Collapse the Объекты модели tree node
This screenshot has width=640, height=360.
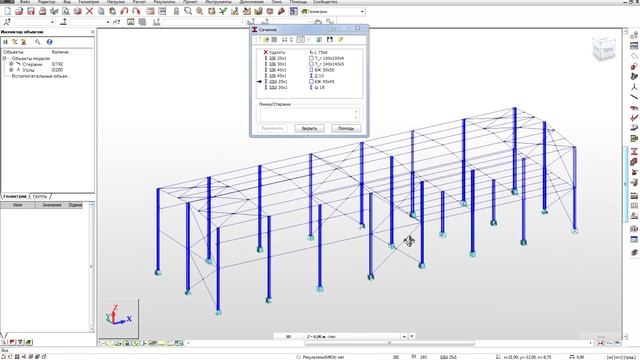click(5, 58)
